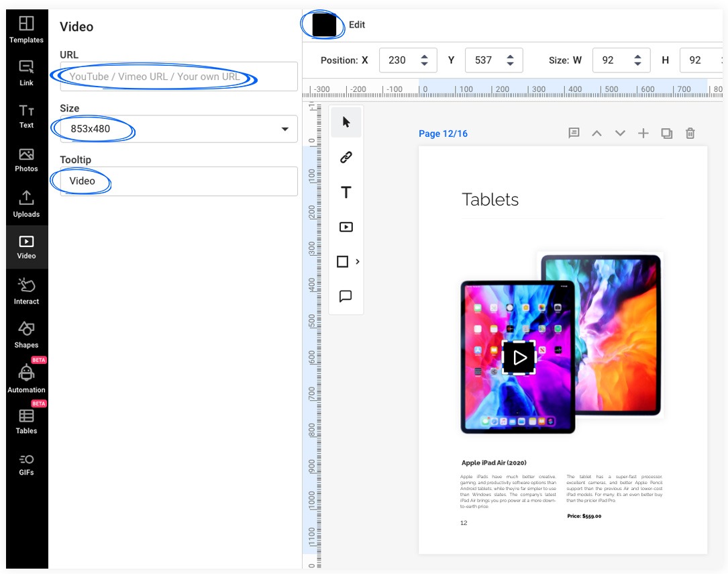Select the Apple iPad Air (2020) title
This screenshot has height=574, width=728.
(494, 463)
